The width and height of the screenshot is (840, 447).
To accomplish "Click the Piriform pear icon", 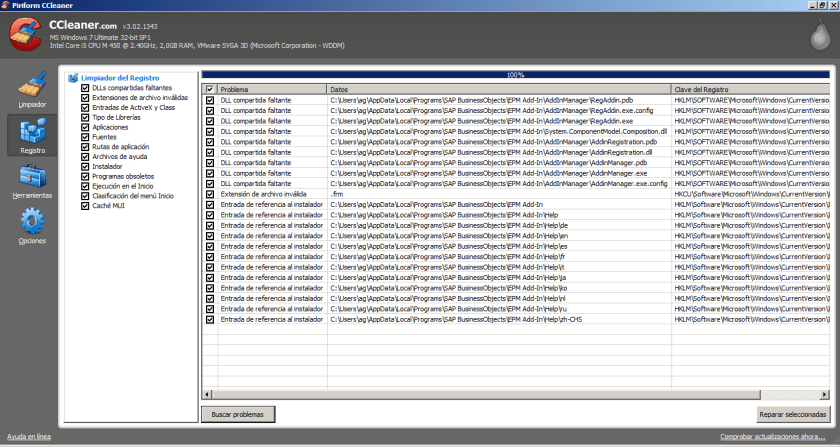I will (817, 37).
